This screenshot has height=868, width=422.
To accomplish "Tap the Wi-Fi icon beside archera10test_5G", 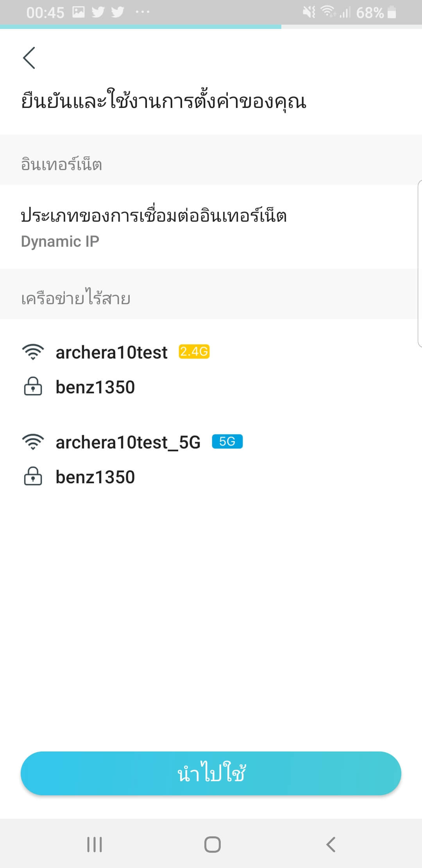I will point(33,442).
